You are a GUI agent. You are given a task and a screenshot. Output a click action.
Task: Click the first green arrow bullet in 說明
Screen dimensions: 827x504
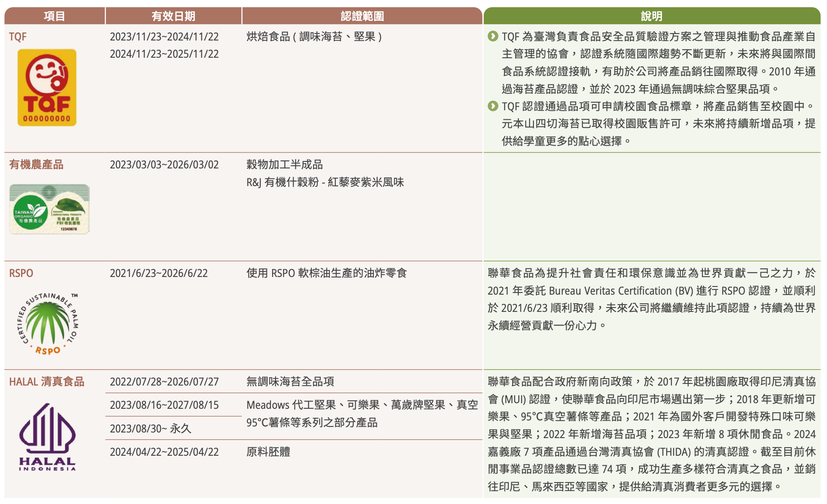pyautogui.click(x=492, y=36)
